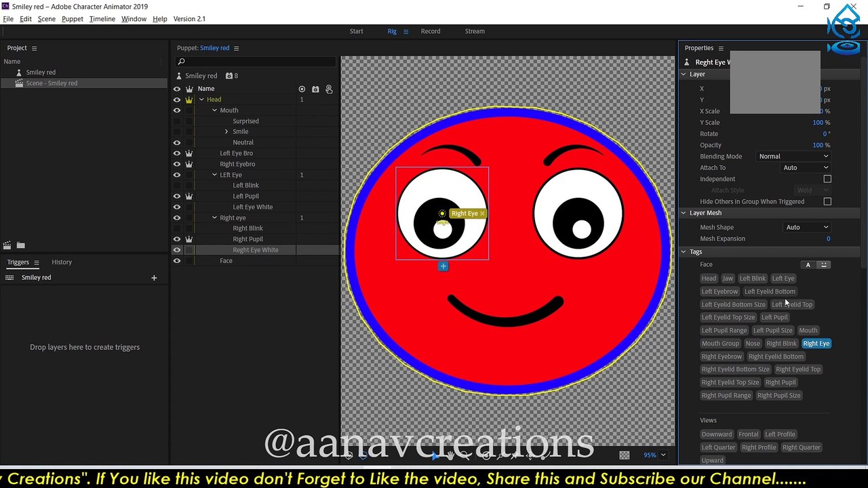Hide the Mouth group eye icon
The height and width of the screenshot is (488, 868).
tap(177, 110)
